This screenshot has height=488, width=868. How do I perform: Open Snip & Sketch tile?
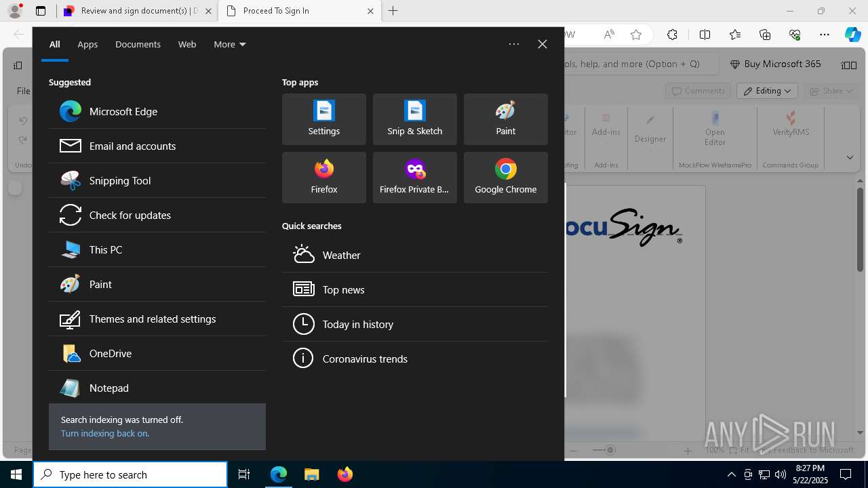pos(415,119)
